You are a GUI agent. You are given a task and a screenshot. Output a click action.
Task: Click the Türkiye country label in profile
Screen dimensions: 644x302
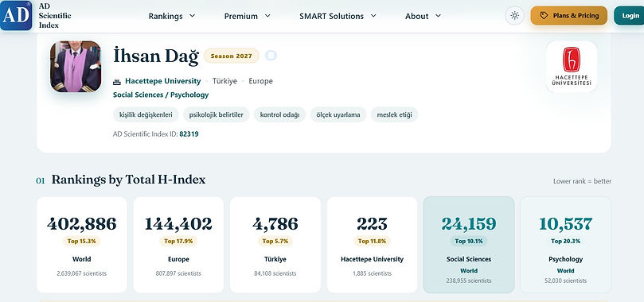pyautogui.click(x=224, y=81)
